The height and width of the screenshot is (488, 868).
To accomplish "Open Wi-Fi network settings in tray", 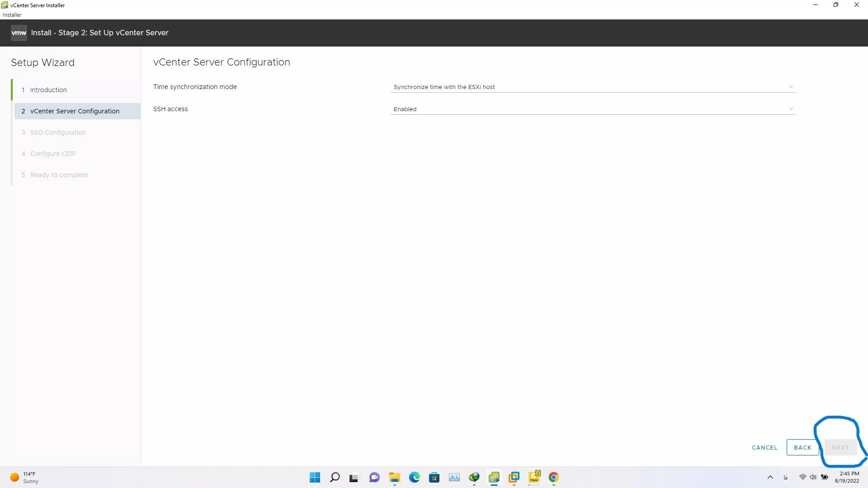I will (x=802, y=477).
